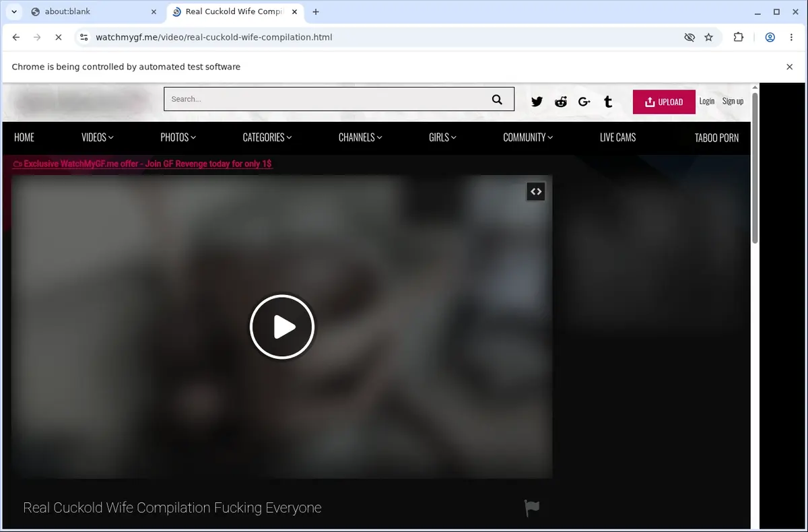Open the Chrome extensions puzzle icon
808x532 pixels.
[739, 38]
